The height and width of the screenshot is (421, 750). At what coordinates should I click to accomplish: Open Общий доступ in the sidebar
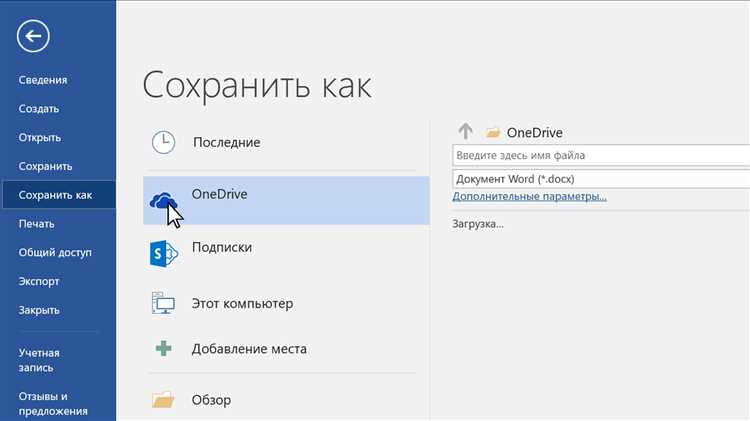click(55, 252)
